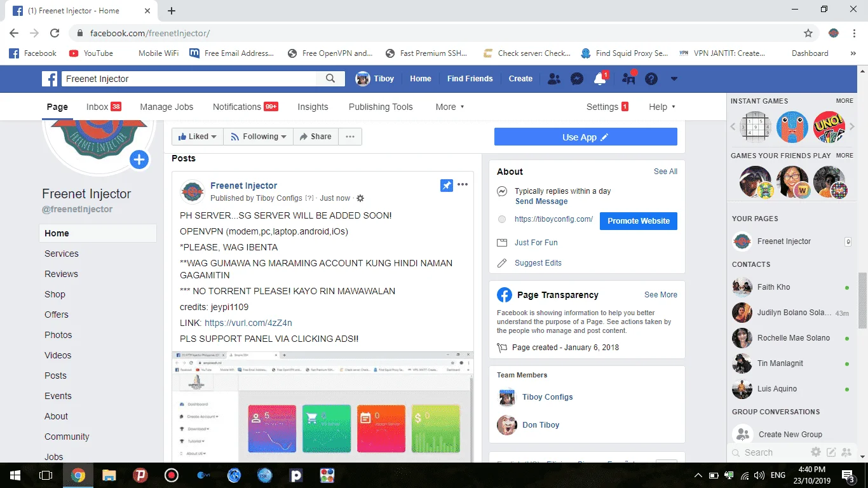Viewport: 868px width, 488px height.
Task: Open Tiboy Configs team member profile
Action: (547, 397)
